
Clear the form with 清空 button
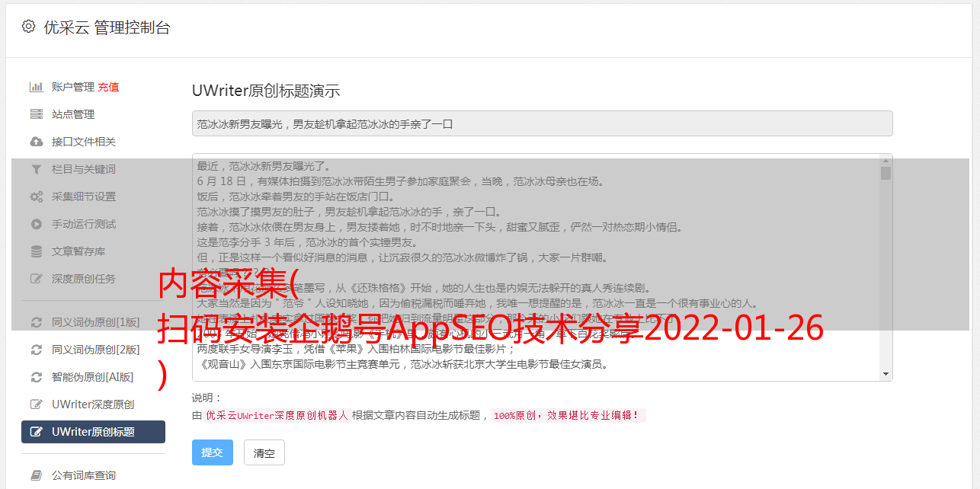264,452
